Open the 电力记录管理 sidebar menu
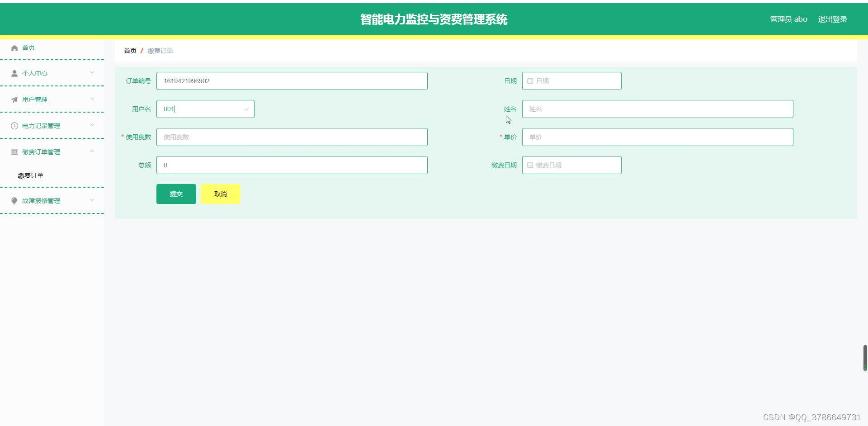 [x=52, y=126]
